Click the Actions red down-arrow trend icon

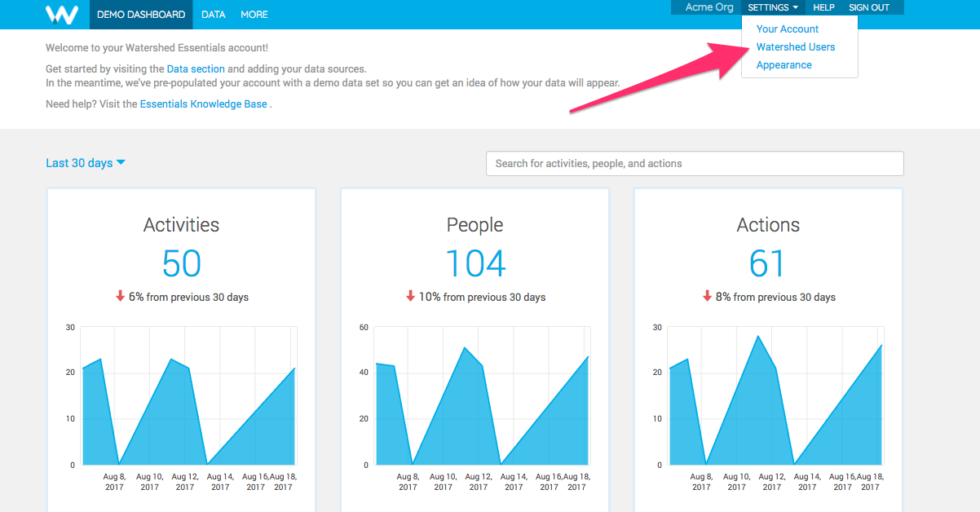[708, 296]
